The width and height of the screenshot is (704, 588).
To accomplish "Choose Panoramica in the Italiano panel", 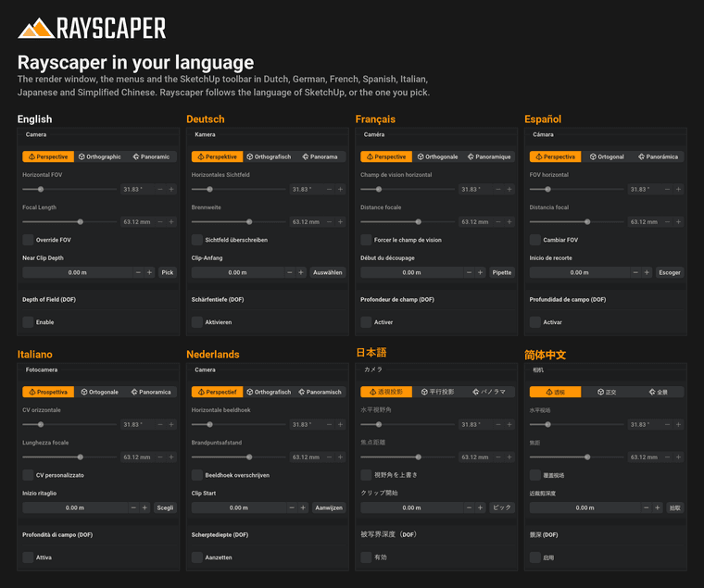I will coord(151,392).
